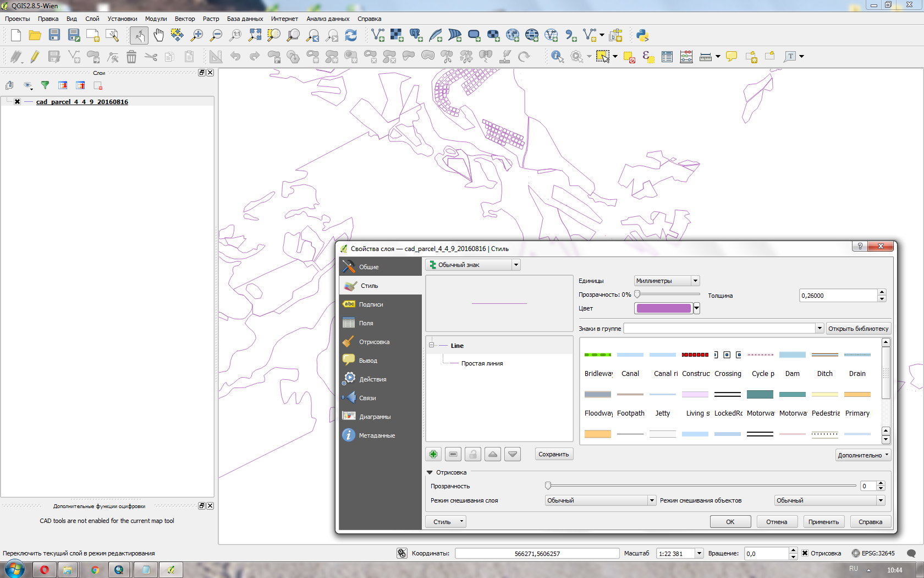This screenshot has height=578, width=924.
Task: Select the Pan Map hand tool
Action: tap(158, 36)
